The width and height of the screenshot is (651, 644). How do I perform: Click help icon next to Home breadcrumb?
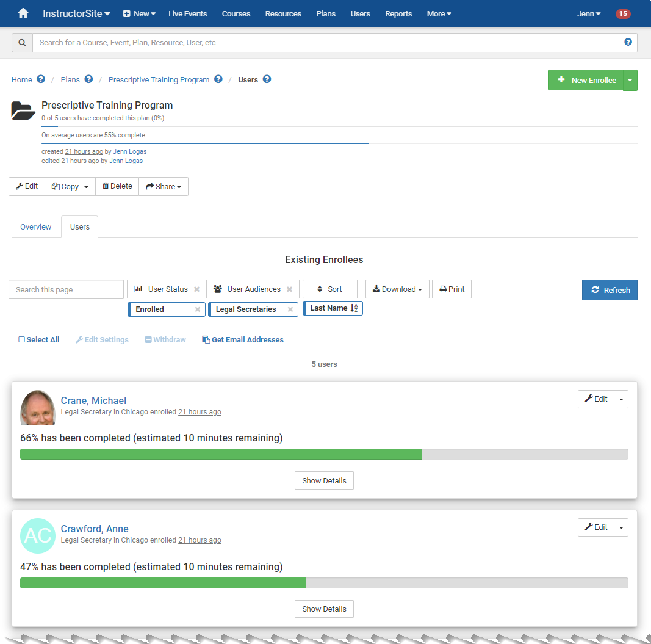click(41, 79)
